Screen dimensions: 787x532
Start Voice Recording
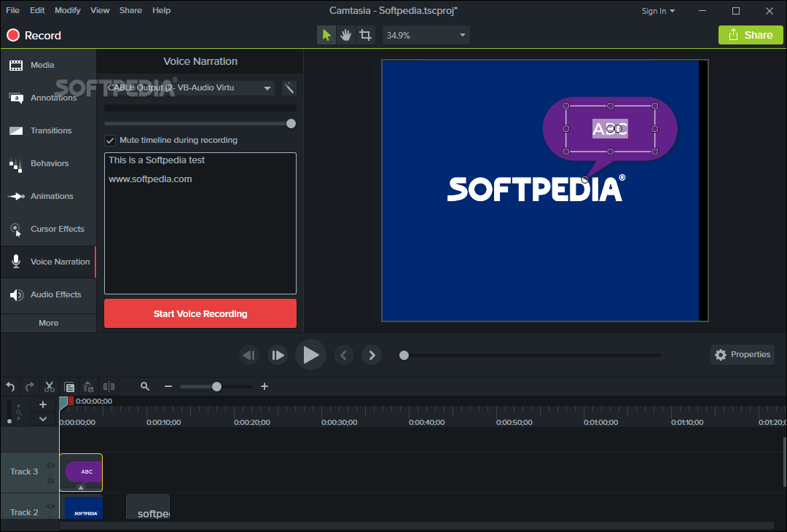tap(200, 313)
